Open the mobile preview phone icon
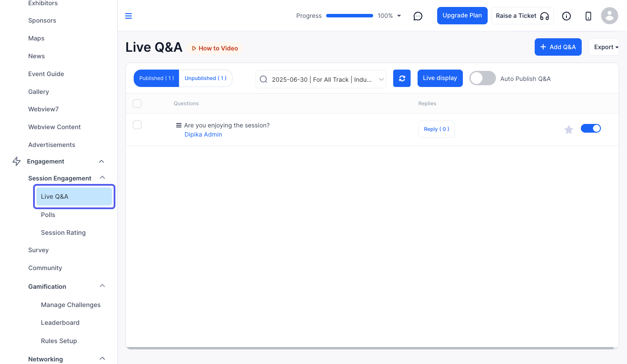 coord(588,16)
